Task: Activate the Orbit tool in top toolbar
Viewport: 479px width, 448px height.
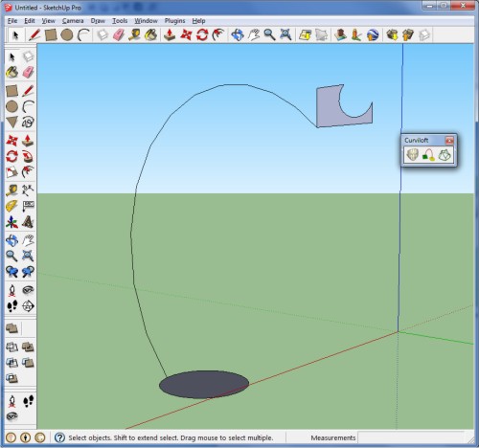Action: click(x=238, y=34)
